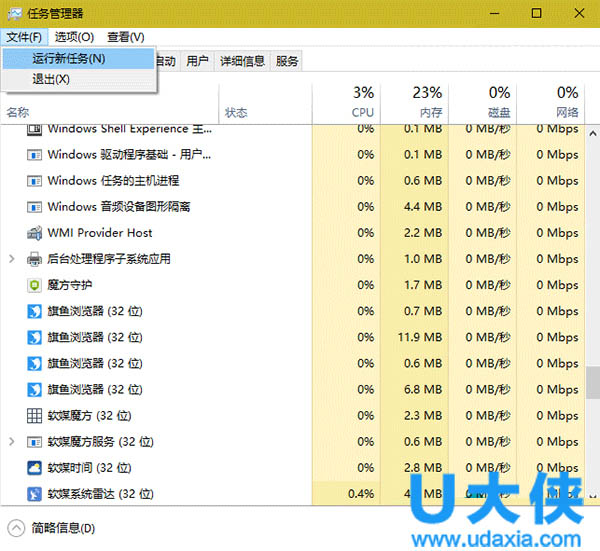The image size is (600, 551).
Task: Sort processes by 内存 column header
Action: 414,102
